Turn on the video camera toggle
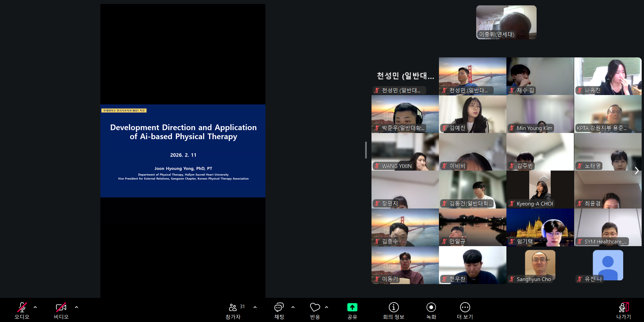 (61, 307)
